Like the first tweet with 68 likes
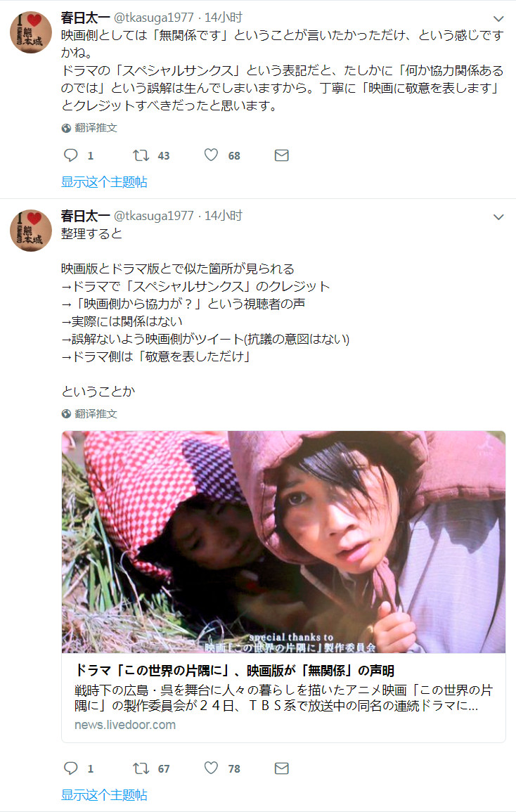 (x=211, y=155)
